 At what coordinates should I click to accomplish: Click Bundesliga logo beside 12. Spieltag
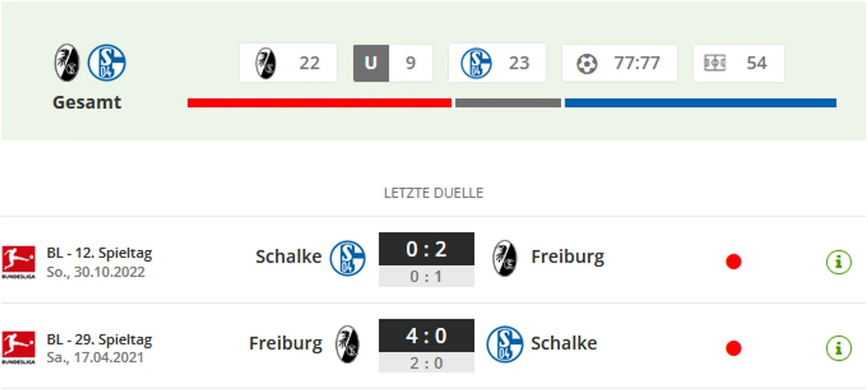(x=18, y=262)
